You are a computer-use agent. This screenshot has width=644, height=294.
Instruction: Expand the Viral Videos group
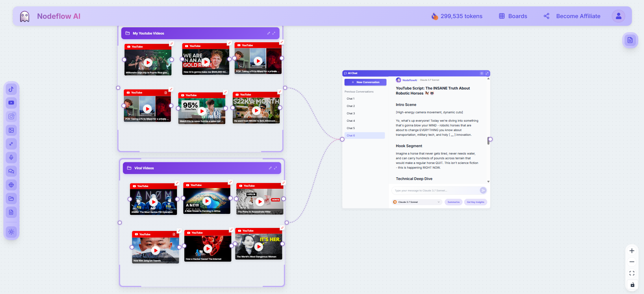275,168
